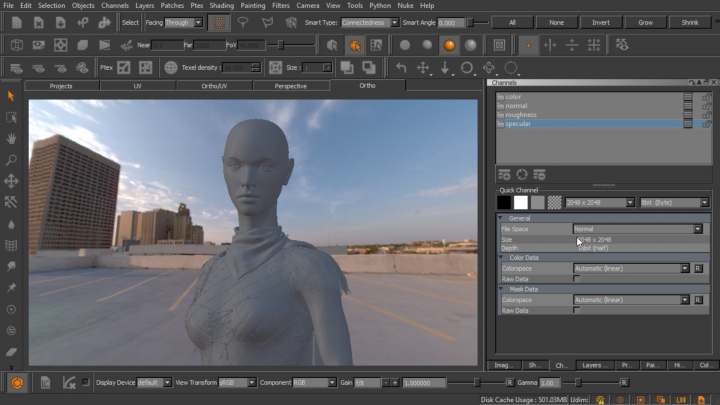
Task: Toggle the lock icon on color channel
Action: coord(707,97)
